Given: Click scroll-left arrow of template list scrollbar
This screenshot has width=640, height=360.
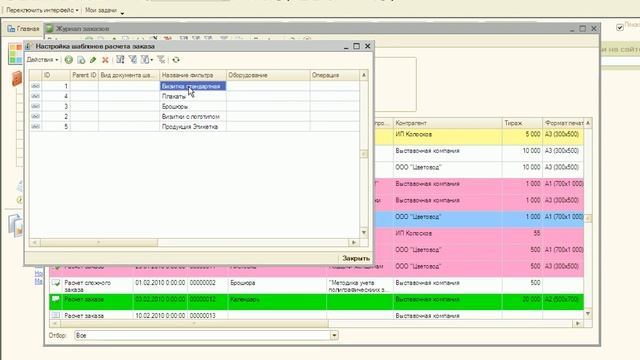Looking at the screenshot, I should click(x=35, y=242).
